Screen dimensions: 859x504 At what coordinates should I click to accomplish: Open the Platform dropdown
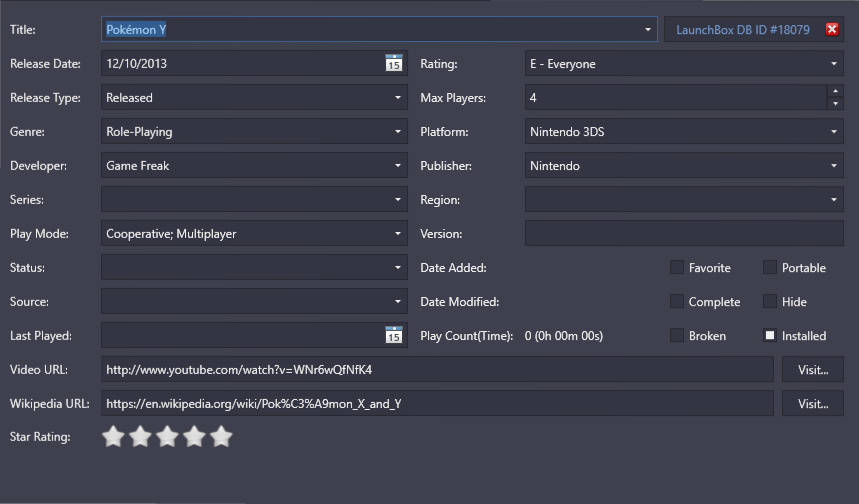[x=834, y=131]
